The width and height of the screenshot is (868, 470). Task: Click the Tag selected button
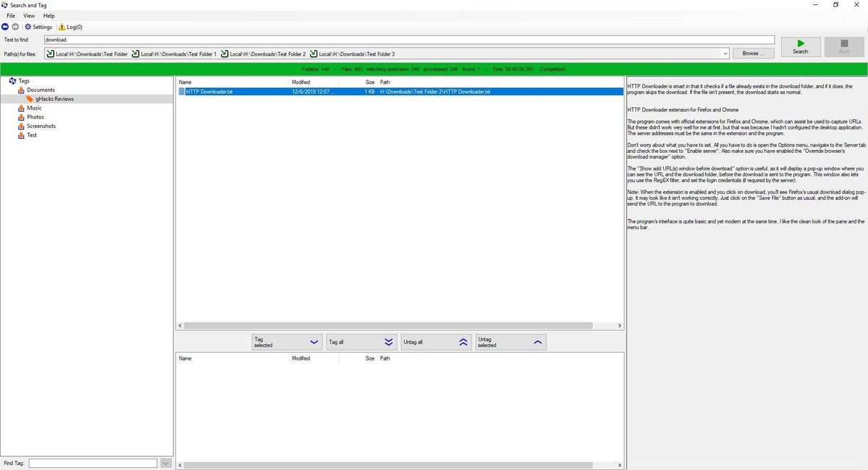[x=287, y=342]
